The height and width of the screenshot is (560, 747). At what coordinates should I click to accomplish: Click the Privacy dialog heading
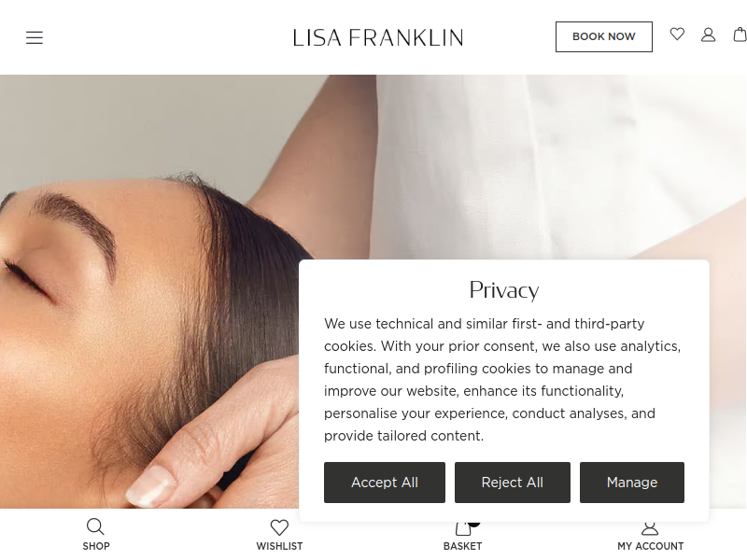[x=504, y=289]
